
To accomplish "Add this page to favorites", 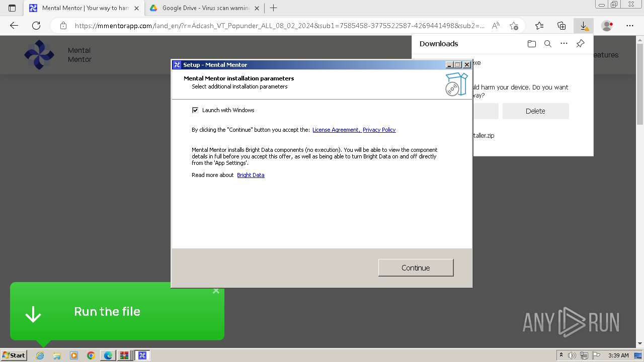I will click(x=514, y=26).
